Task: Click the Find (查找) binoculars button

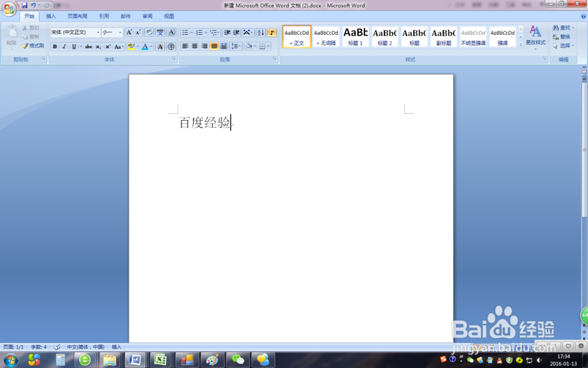Action: pyautogui.click(x=563, y=28)
